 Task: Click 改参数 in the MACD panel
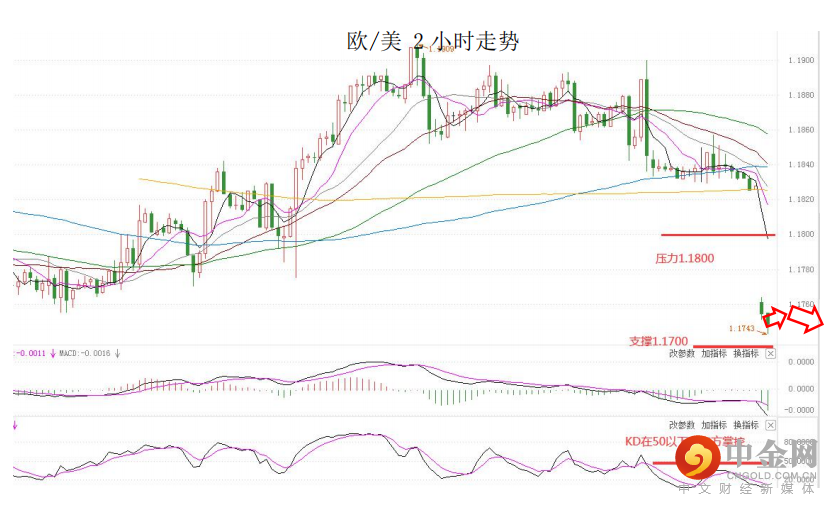tap(682, 353)
